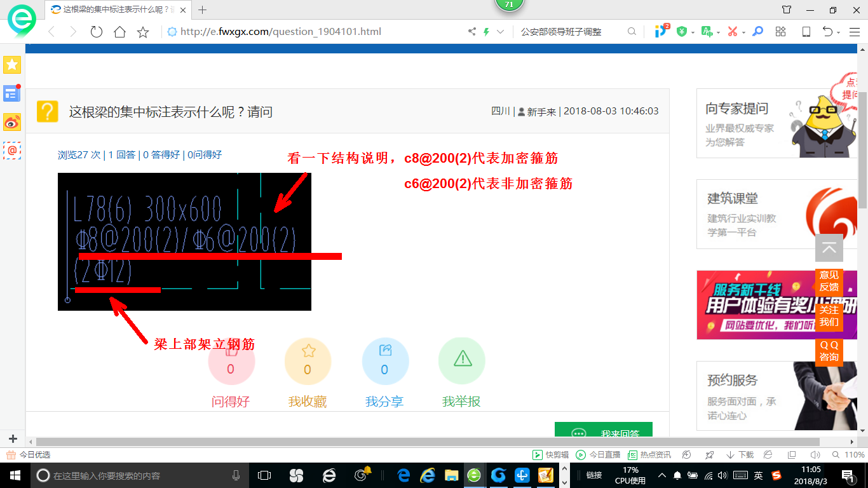Open the Windows Start menu
The height and width of the screenshot is (488, 868).
(14, 475)
